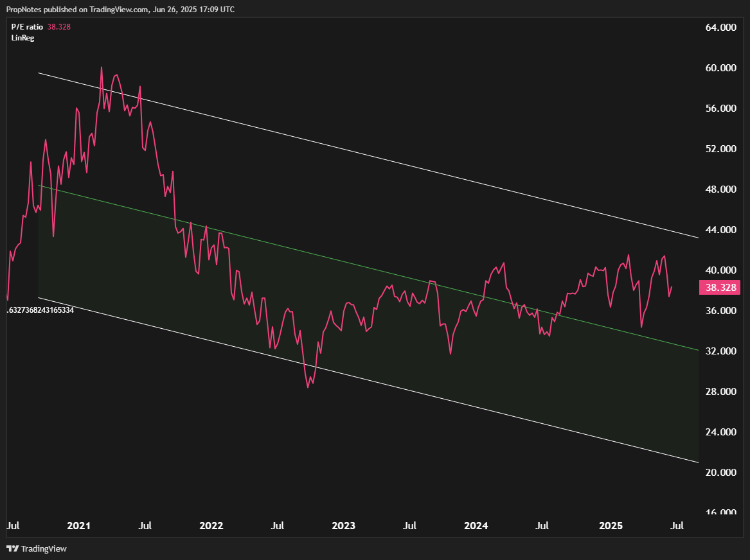750x560 pixels.
Task: Click the 2025 label on the time axis
Action: (610, 525)
